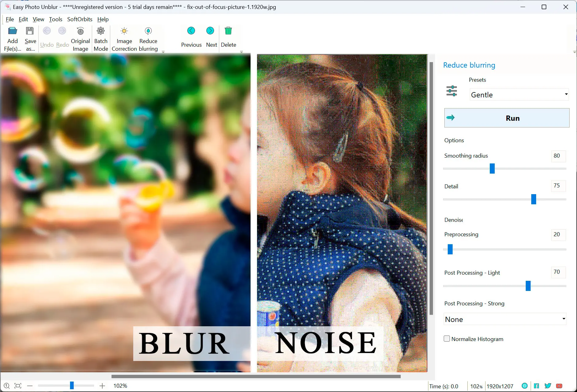Click the zoom in plus button
Screen dimensions: 577x392
coord(102,386)
